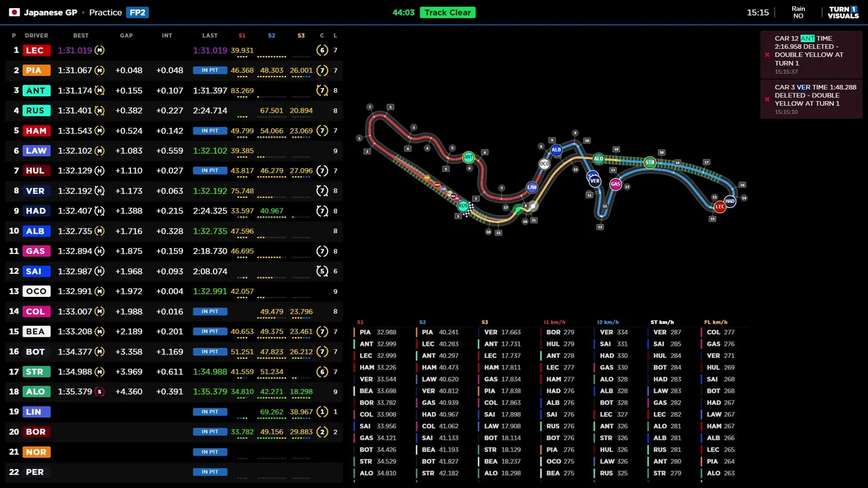Image resolution: width=868 pixels, height=488 pixels.
Task: Click the ALB car marker on the track map
Action: click(556, 150)
